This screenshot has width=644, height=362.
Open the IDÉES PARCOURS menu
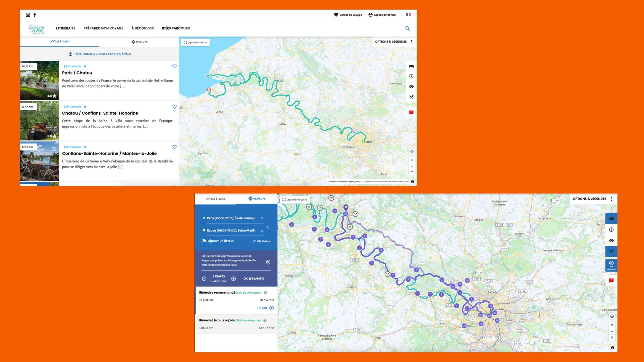(x=176, y=28)
